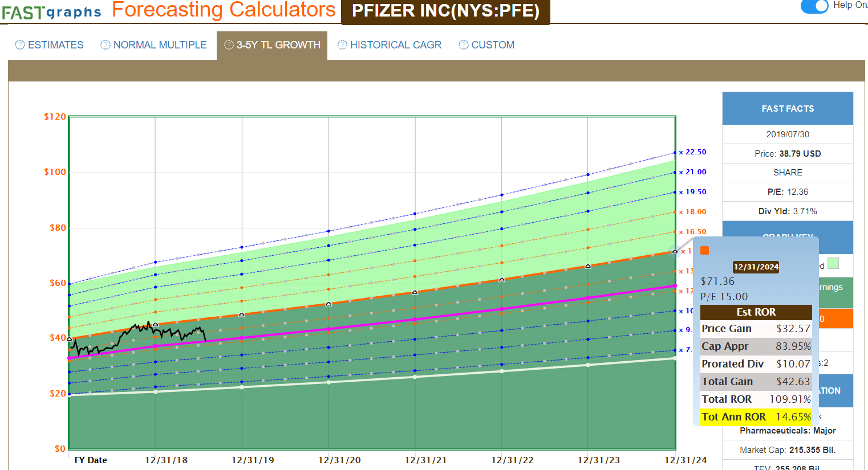This screenshot has width=868, height=470.
Task: Click the Price Gain $32.57 row
Action: (x=756, y=328)
